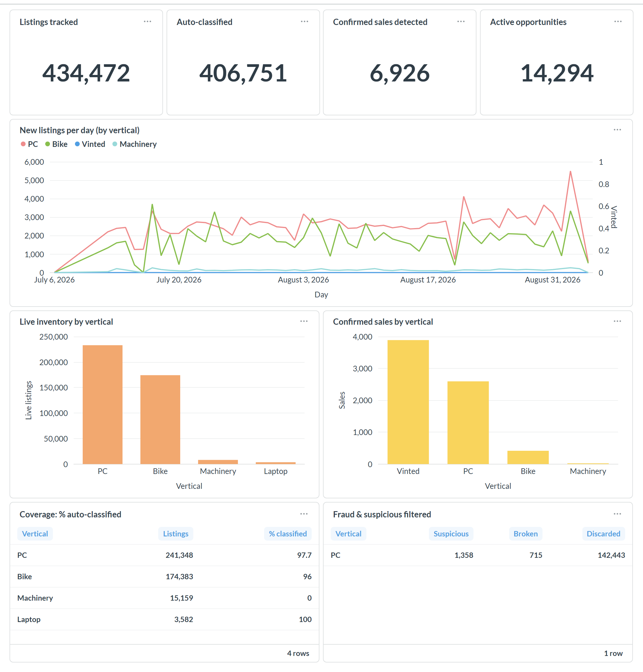The image size is (643, 672).
Task: Click the Vinted bar in Confirmed sales chart
Action: [x=408, y=402]
